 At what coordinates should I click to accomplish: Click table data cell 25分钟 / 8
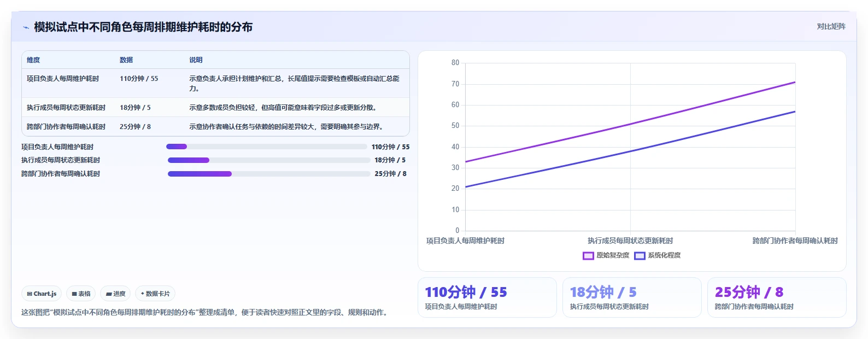pos(135,127)
